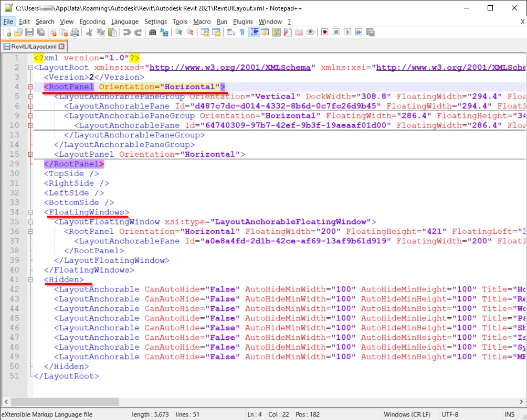Click the Zoom In toolbar icon
Viewport: 527px width, 420px height.
click(x=178, y=33)
